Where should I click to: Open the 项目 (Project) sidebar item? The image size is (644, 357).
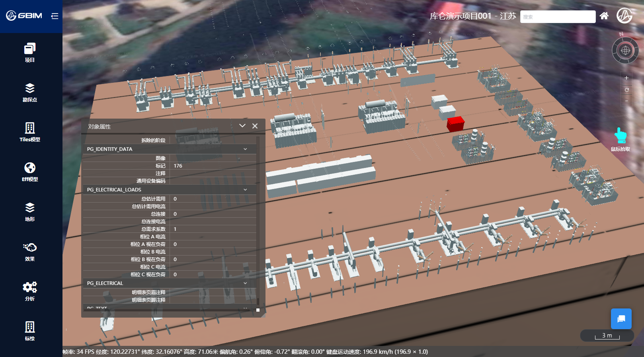coord(30,53)
